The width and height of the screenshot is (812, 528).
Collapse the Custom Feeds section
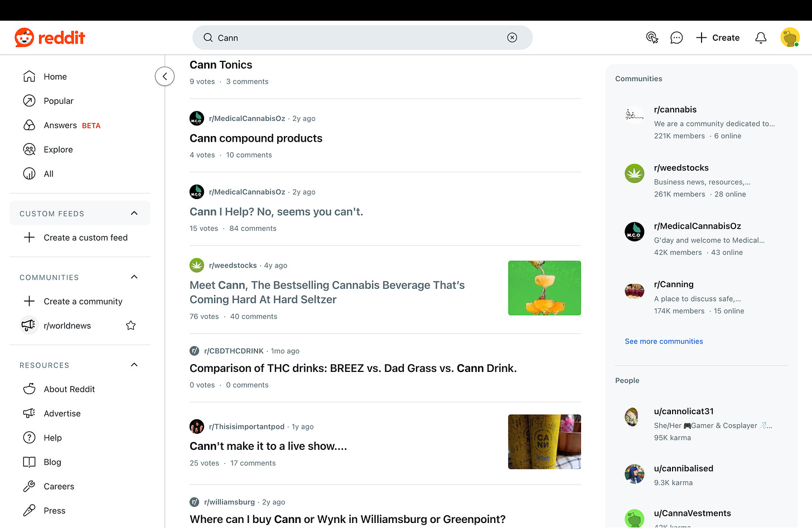tap(134, 213)
